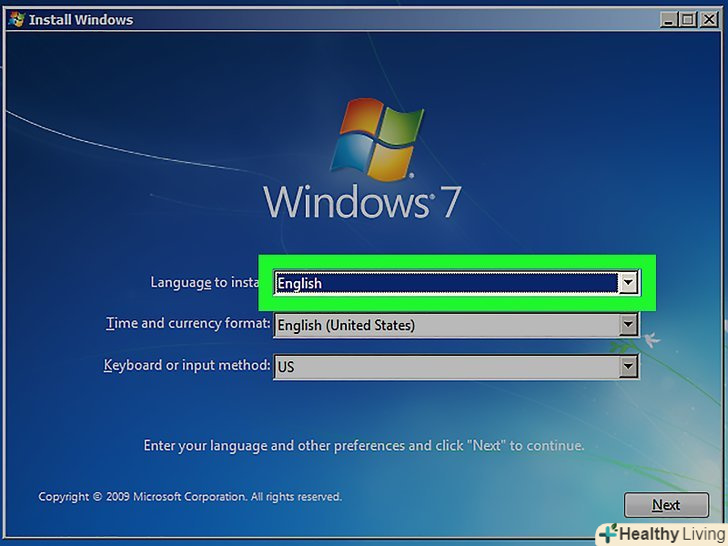
Task: Expand the Time and currency format arrow
Action: (x=628, y=324)
